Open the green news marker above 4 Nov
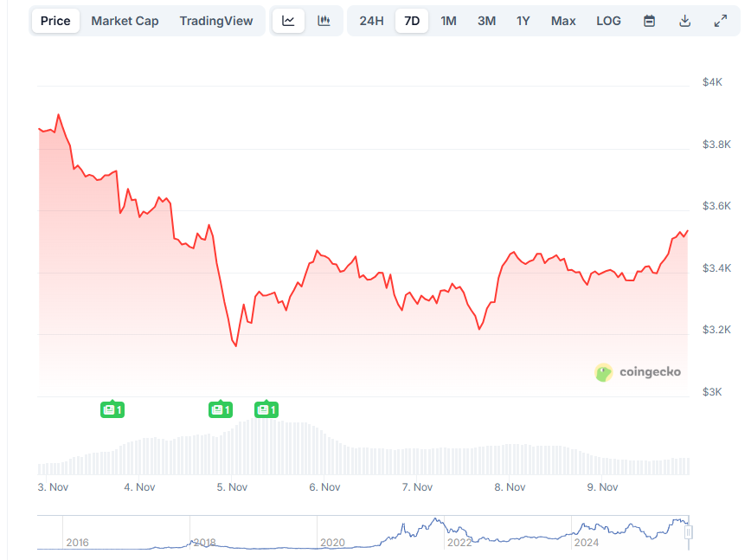 (x=112, y=409)
